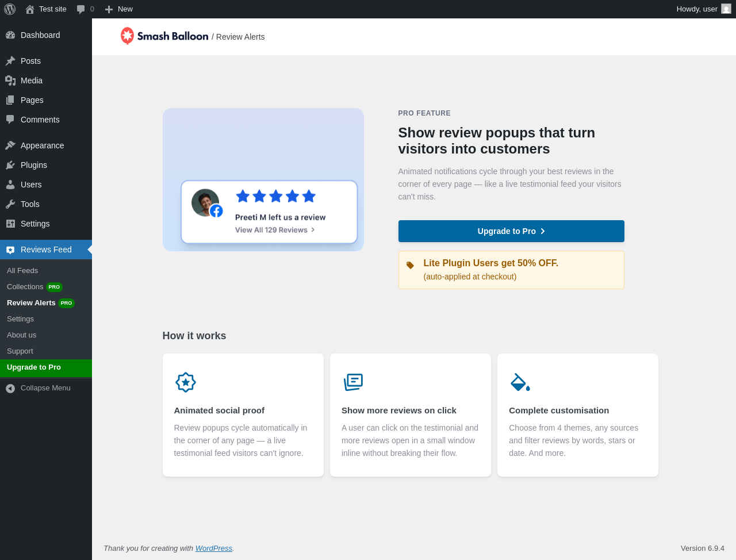
Task: Click the Lite Plugin Users 50% OFF notice
Action: pos(511,270)
